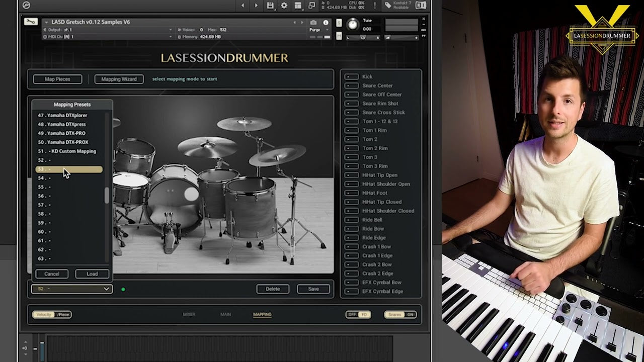The image size is (644, 362).
Task: Click the Tune value 0.00
Action: (367, 29)
